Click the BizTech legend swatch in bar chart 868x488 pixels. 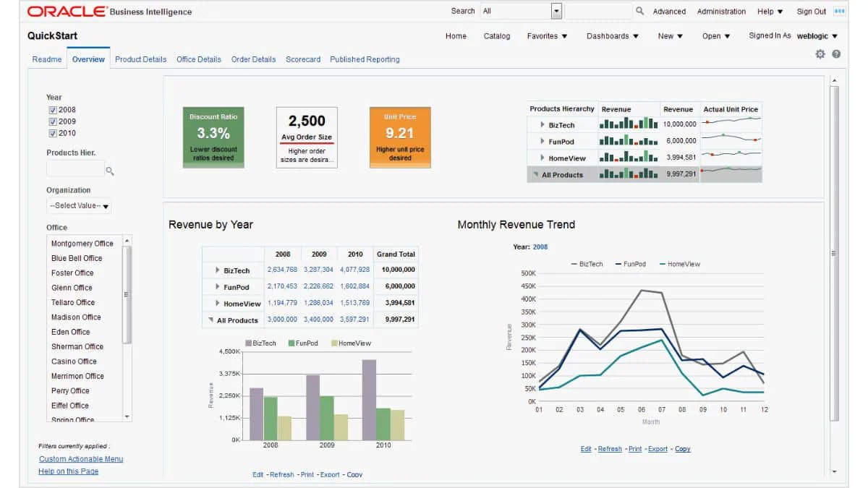[x=249, y=343]
